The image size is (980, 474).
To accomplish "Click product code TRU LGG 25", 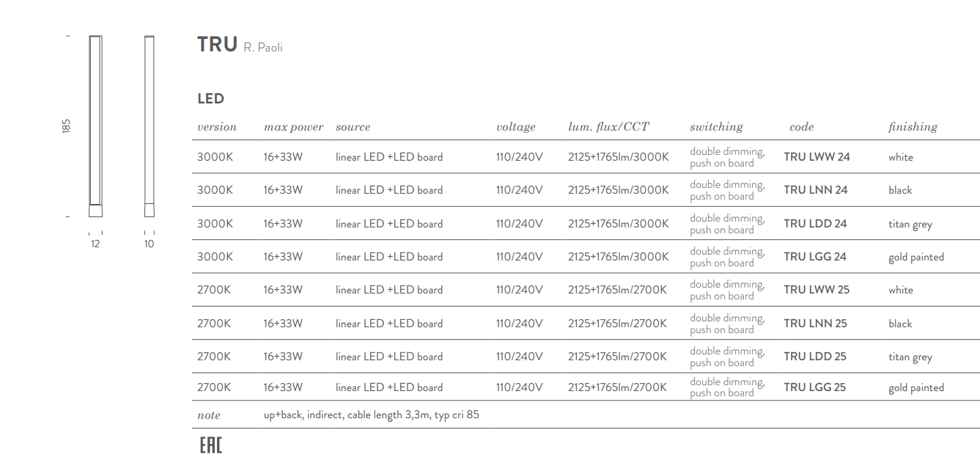I will 814,387.
